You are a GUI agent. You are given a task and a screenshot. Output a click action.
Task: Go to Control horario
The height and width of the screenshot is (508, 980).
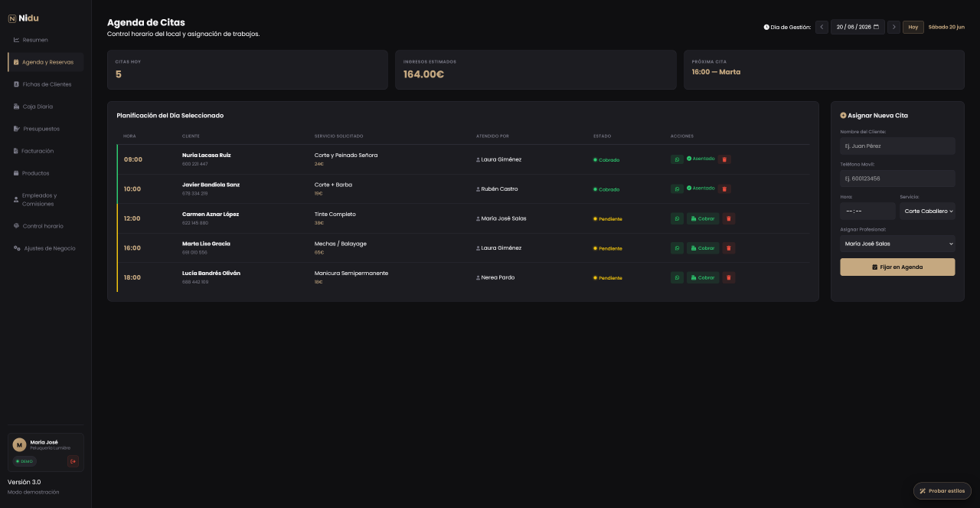pyautogui.click(x=46, y=226)
